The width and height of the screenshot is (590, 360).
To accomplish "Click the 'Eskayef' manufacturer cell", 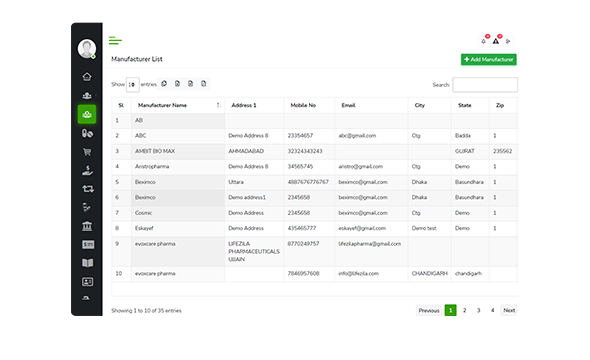I will (x=178, y=228).
